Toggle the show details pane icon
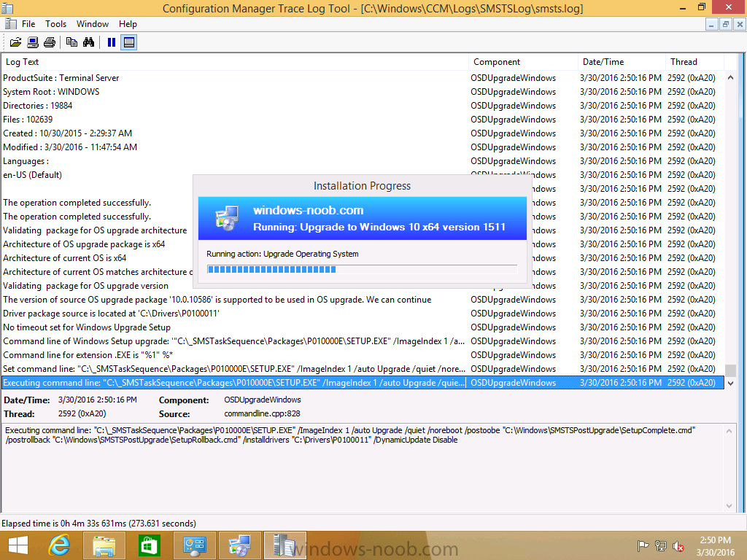The height and width of the screenshot is (560, 747). point(128,42)
